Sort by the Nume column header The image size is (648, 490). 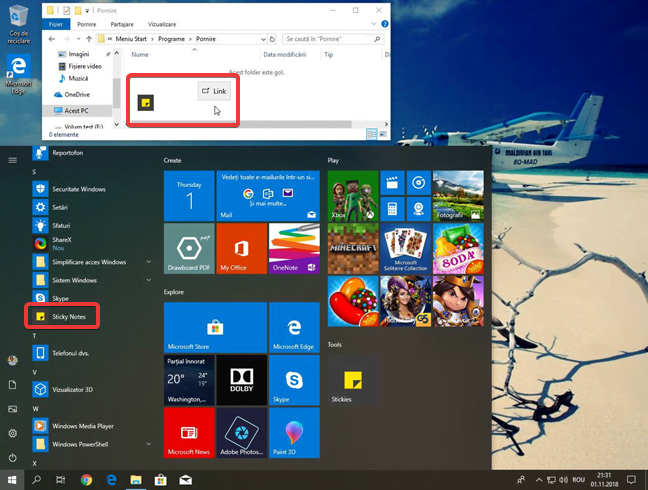tap(140, 54)
